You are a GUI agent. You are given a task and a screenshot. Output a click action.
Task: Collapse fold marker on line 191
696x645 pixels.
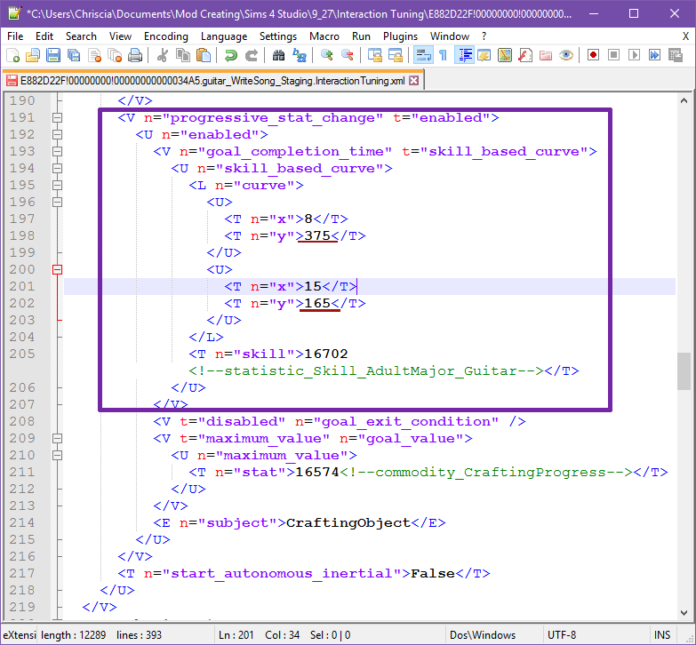point(57,118)
